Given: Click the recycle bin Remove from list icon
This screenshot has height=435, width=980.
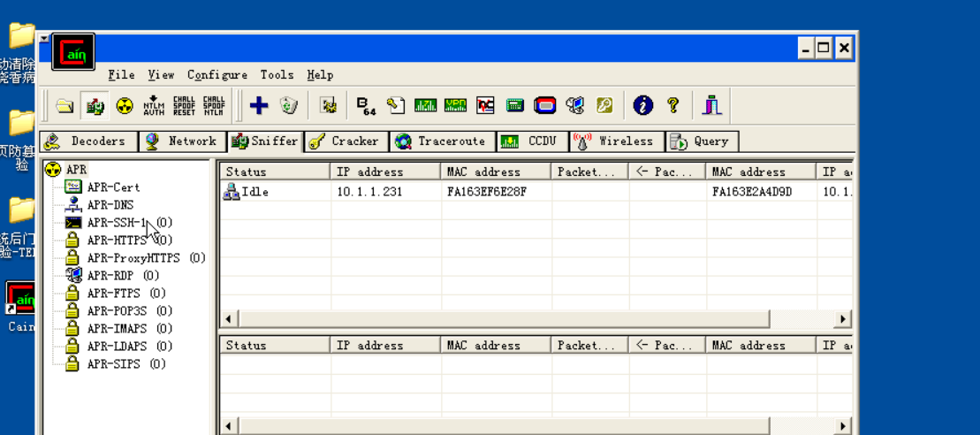Looking at the screenshot, I should [x=288, y=105].
